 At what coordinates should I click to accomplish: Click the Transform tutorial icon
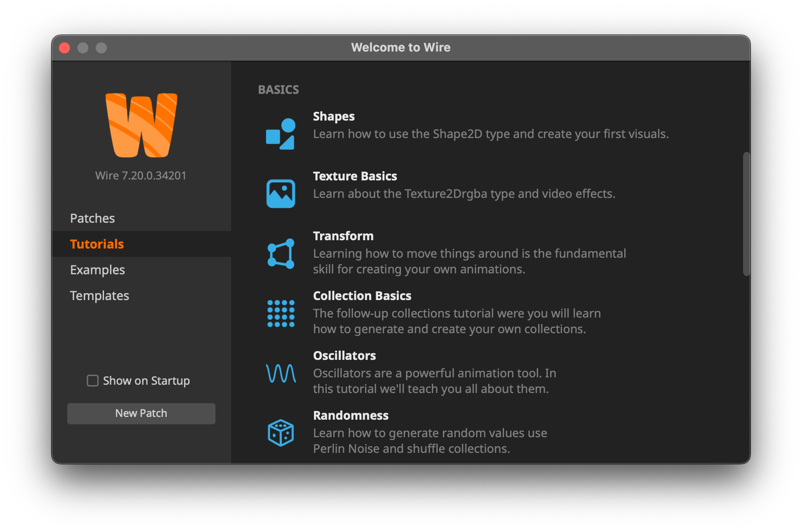pos(280,254)
